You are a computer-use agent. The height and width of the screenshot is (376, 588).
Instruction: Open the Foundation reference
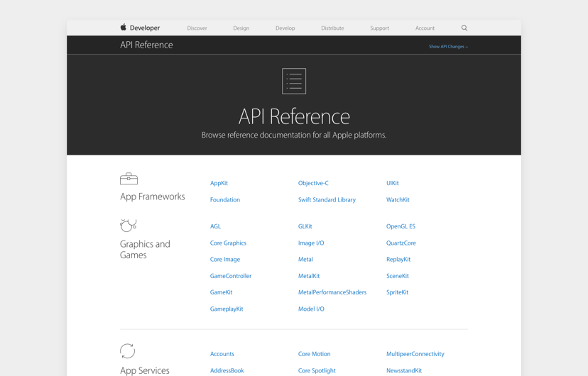225,199
